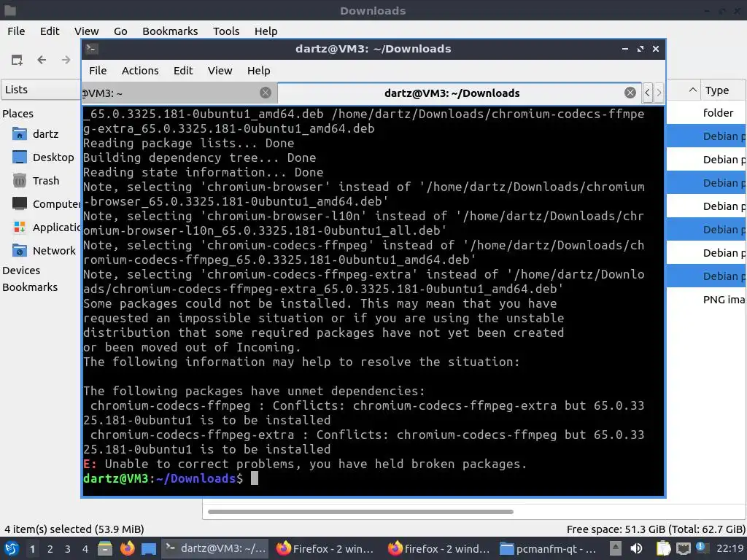This screenshot has width=747, height=560.
Task: Click the tab bar scroll-right arrow
Action: 659,93
